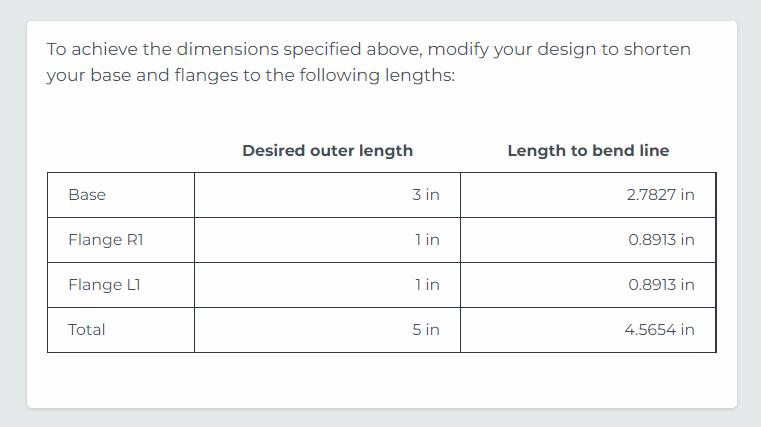Click the Base desired outer length "3 in"
Screen dimensions: 761x427
(425, 195)
